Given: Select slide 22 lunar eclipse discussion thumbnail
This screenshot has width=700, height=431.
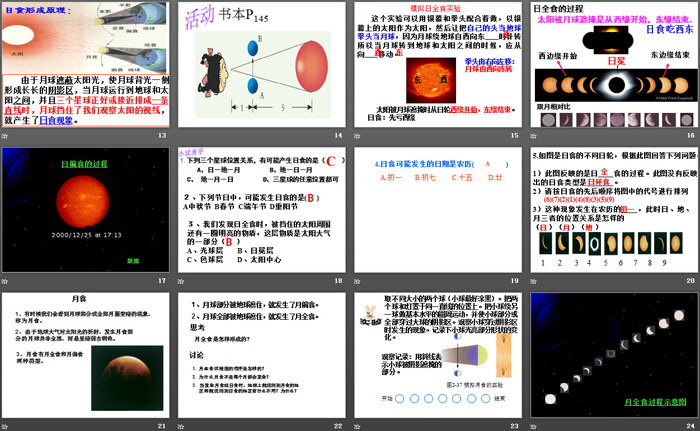Looking at the screenshot, I should click(261, 353).
